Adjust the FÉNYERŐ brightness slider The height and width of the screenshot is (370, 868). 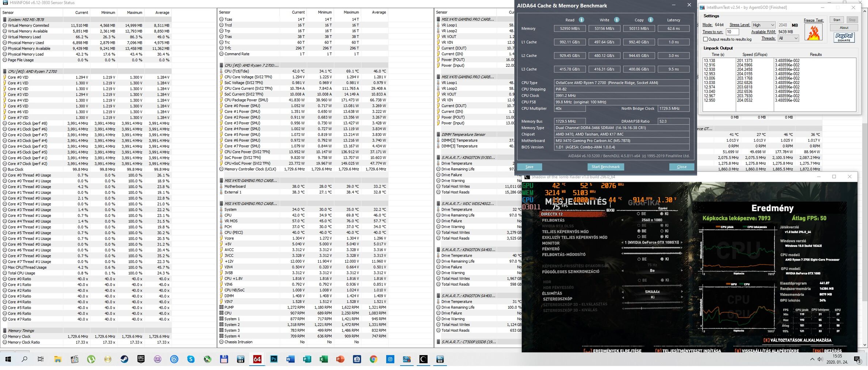click(652, 248)
